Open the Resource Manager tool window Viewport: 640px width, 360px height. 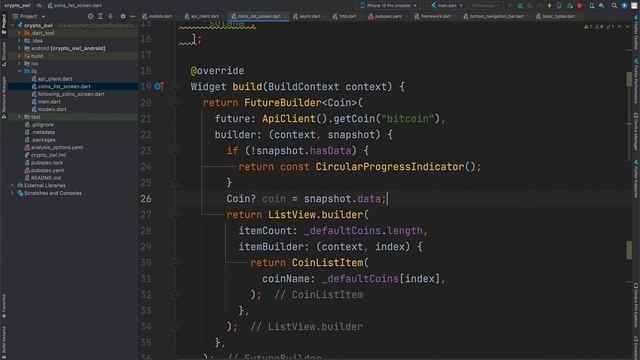4,97
